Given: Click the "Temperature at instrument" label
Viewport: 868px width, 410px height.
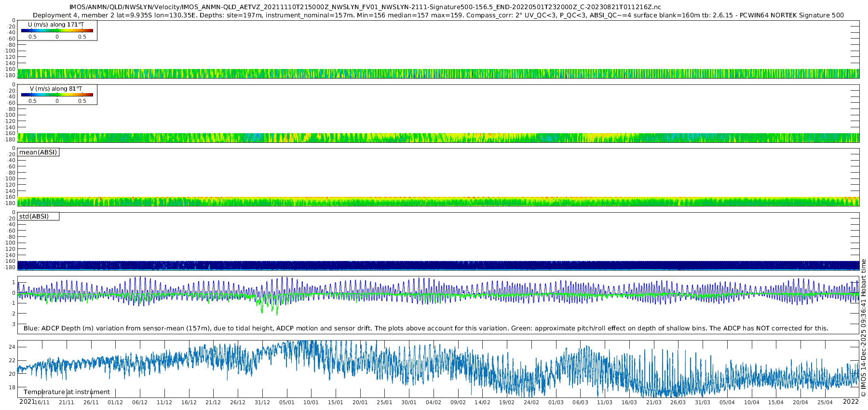Looking at the screenshot, I should coord(67,392).
